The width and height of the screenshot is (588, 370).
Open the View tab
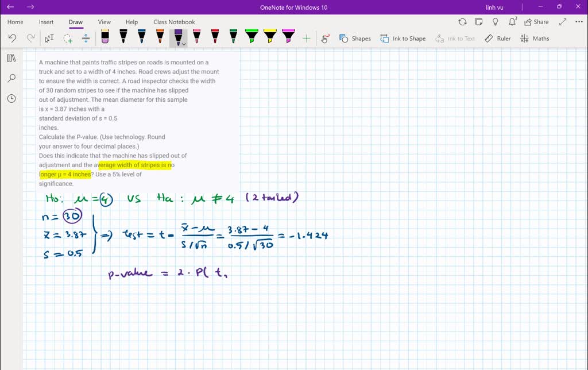(x=105, y=22)
